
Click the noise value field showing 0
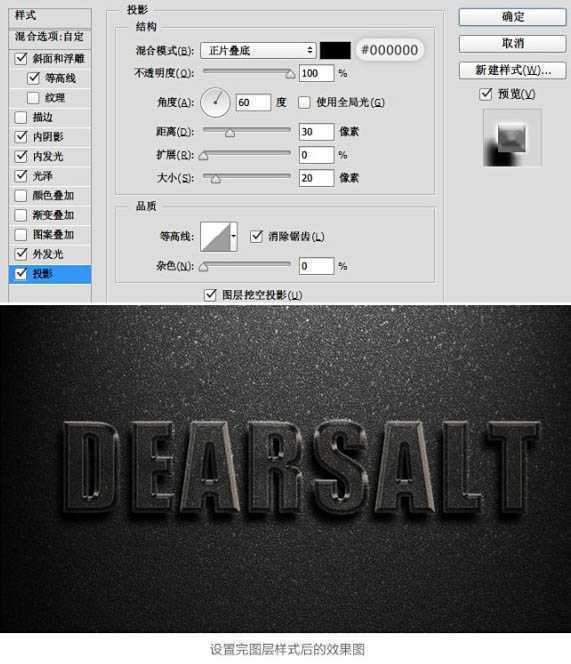316,266
